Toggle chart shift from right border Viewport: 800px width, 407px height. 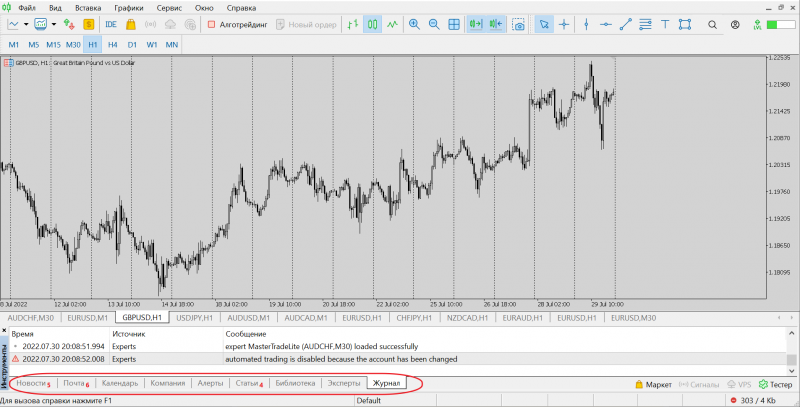(x=495, y=24)
